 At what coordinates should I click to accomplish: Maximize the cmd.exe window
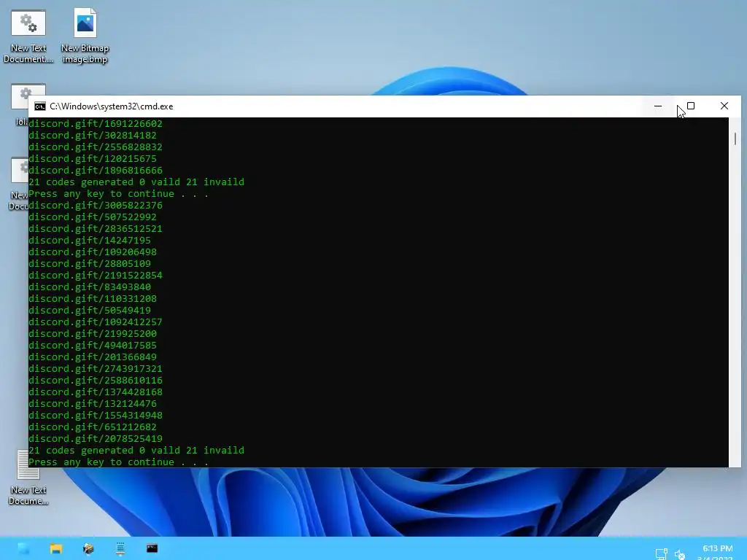(x=691, y=106)
